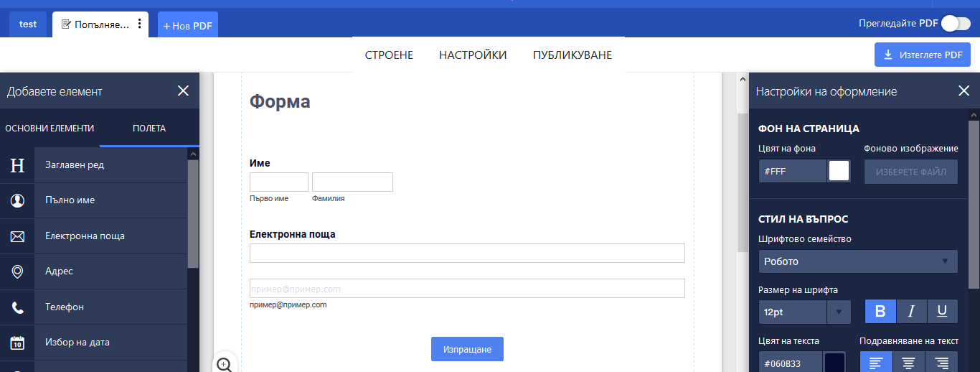The image size is (980, 372).
Task: Click the Електронна поща form label
Action: 292,234
